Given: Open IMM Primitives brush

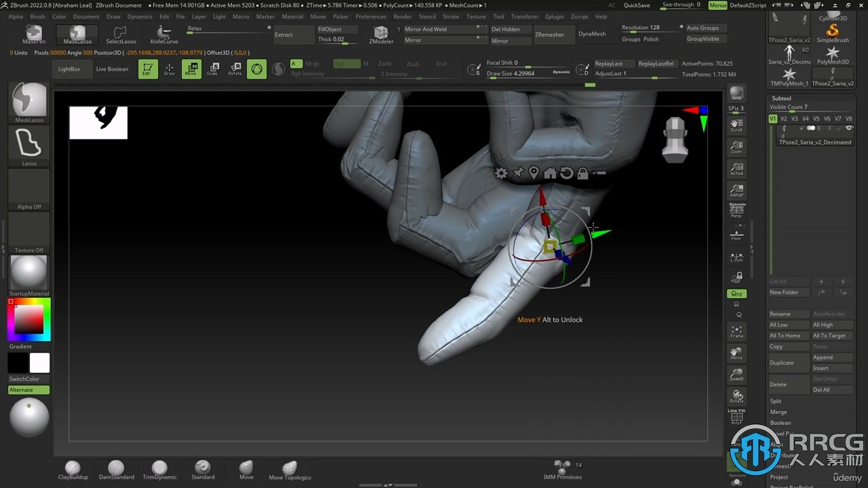Looking at the screenshot, I should [562, 470].
